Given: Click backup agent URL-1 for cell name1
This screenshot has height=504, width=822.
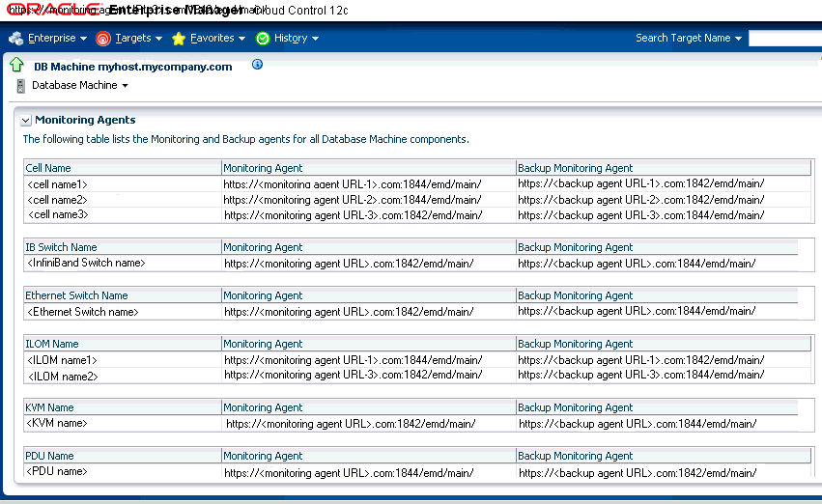Looking at the screenshot, I should coord(641,183).
